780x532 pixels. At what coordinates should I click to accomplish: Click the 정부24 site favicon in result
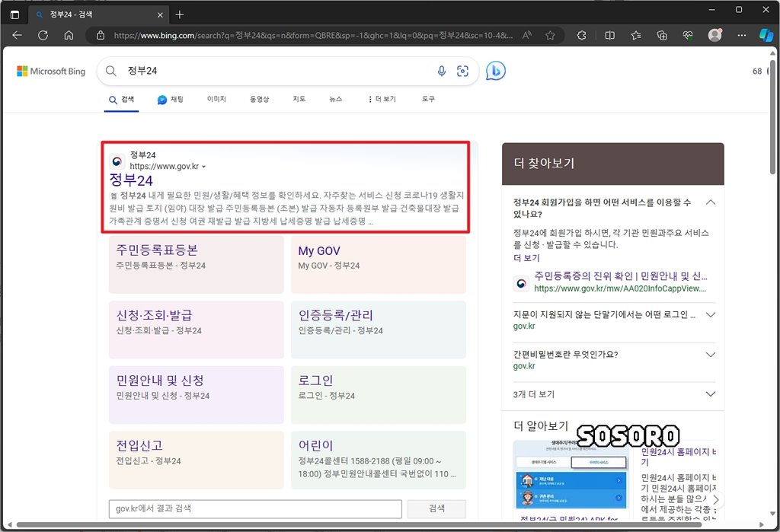pyautogui.click(x=117, y=161)
